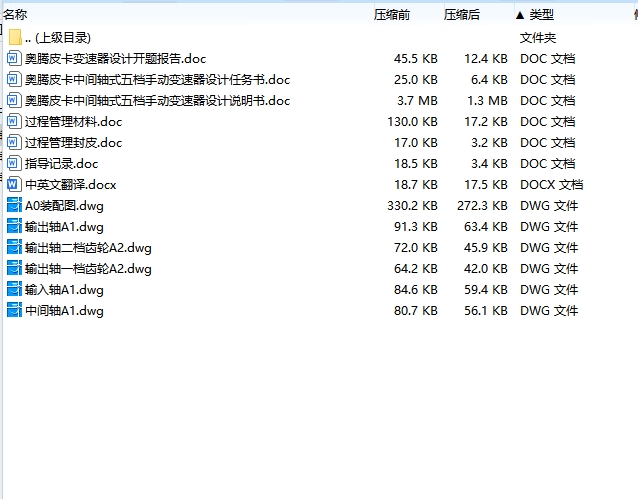This screenshot has height=499, width=638.
Task: Sort by the 压缩前 column header
Action: (x=392, y=15)
